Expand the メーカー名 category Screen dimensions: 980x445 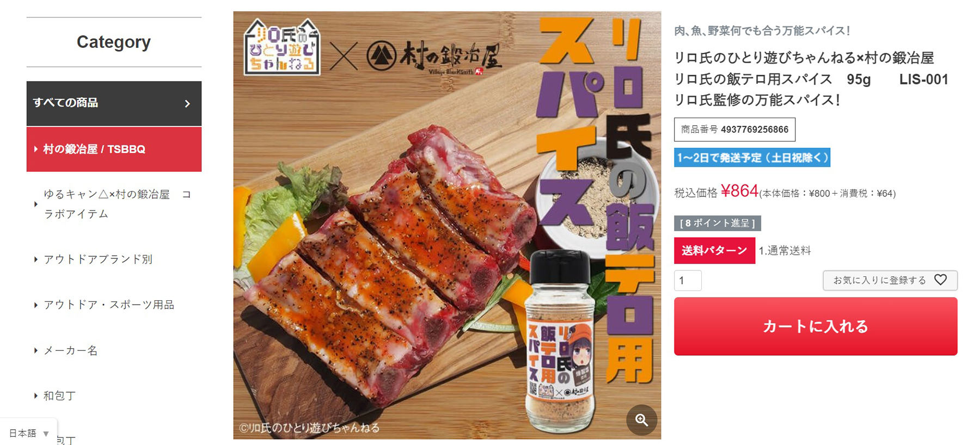[71, 350]
